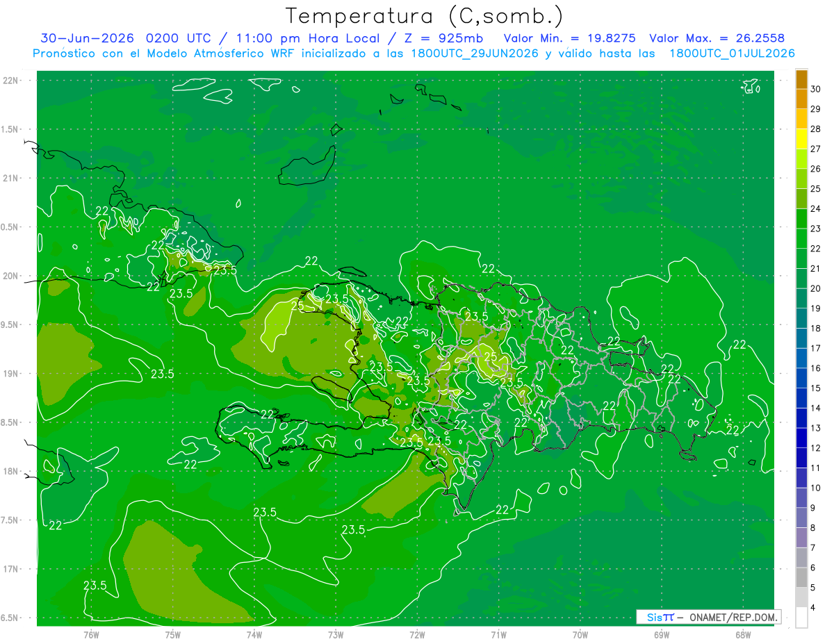Screen dimensions: 834x644
Task: Click the "69W" longitude axis label
Action: pyautogui.click(x=662, y=634)
